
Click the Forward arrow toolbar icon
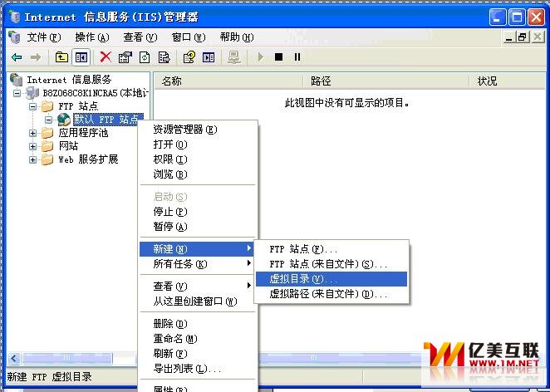(36, 57)
